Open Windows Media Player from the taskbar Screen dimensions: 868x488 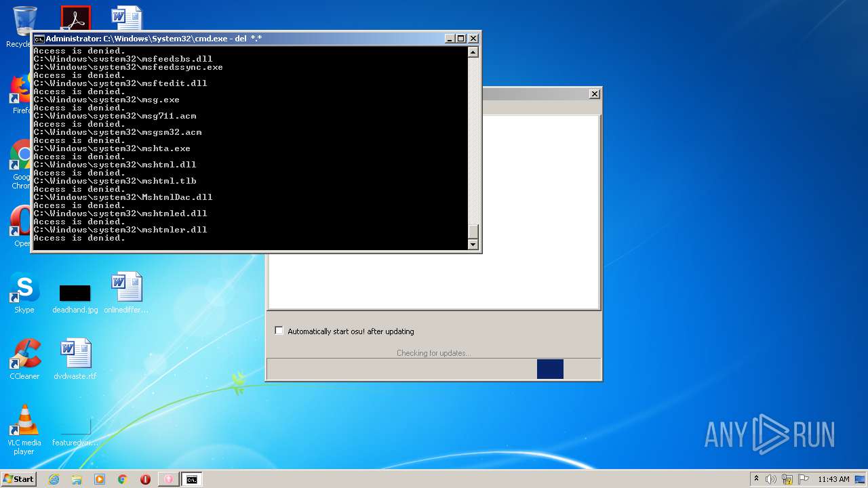(x=100, y=479)
